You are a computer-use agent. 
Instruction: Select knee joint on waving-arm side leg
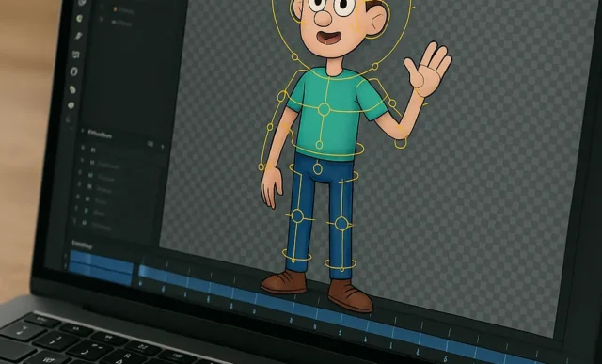[341, 224]
